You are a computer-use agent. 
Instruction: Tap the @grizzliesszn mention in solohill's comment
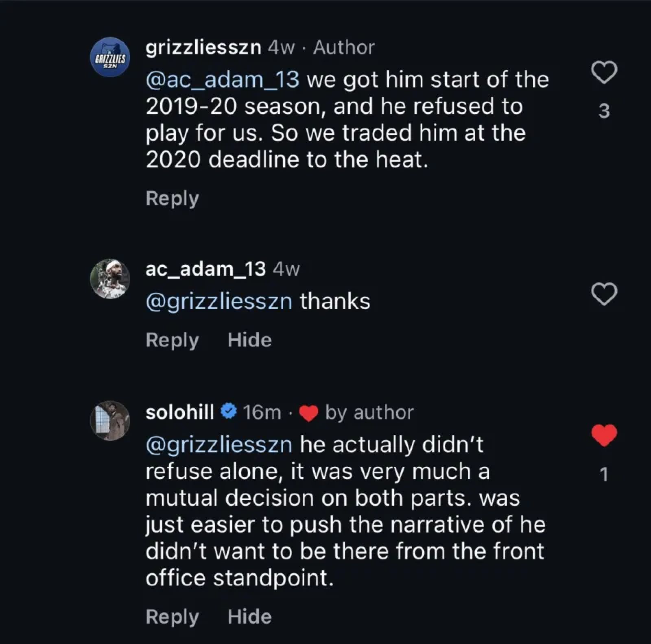click(219, 444)
